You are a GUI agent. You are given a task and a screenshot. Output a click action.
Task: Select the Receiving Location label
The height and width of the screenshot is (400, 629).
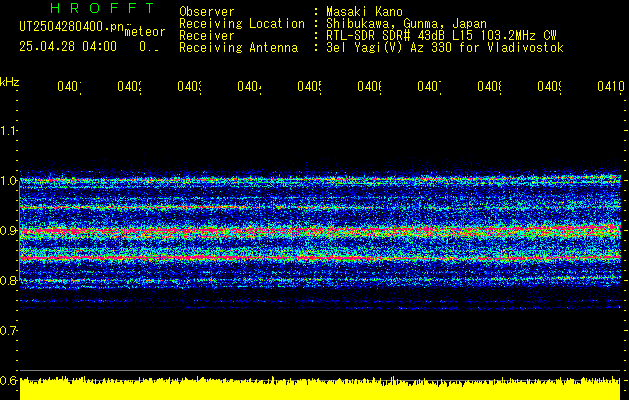(x=242, y=24)
